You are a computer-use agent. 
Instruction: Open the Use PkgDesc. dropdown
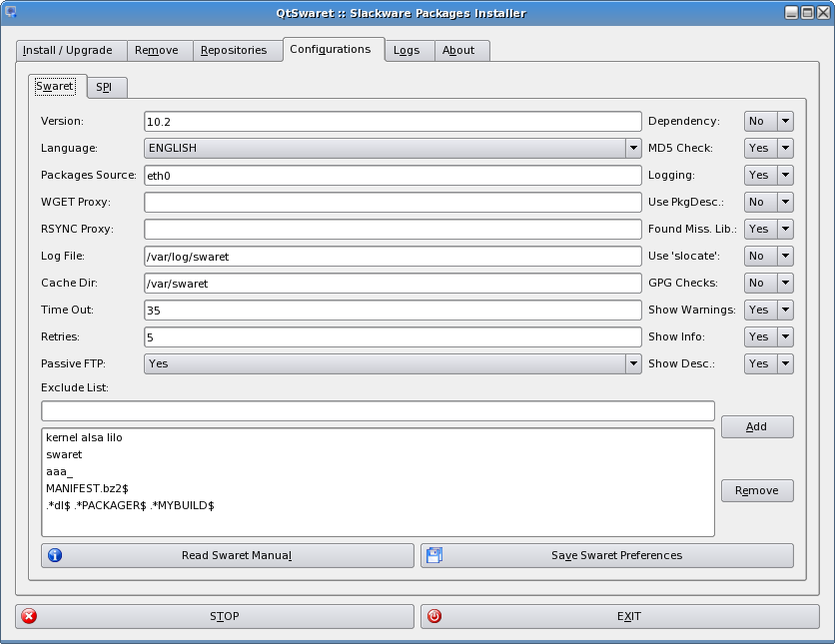768,202
